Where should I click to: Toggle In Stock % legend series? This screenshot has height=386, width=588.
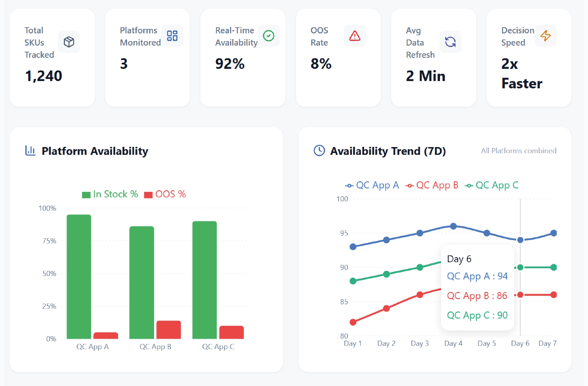(x=110, y=194)
